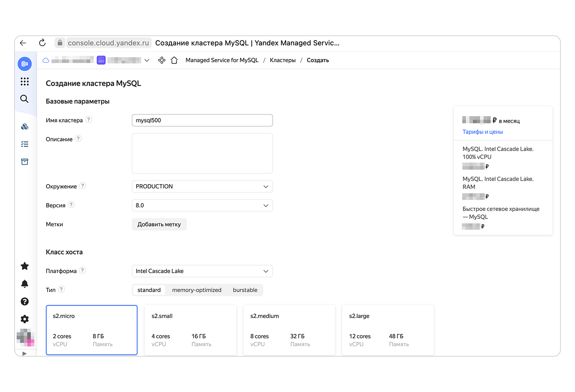Click into the Описание text area
Viewport: 575px width, 392px height.
pyautogui.click(x=202, y=153)
